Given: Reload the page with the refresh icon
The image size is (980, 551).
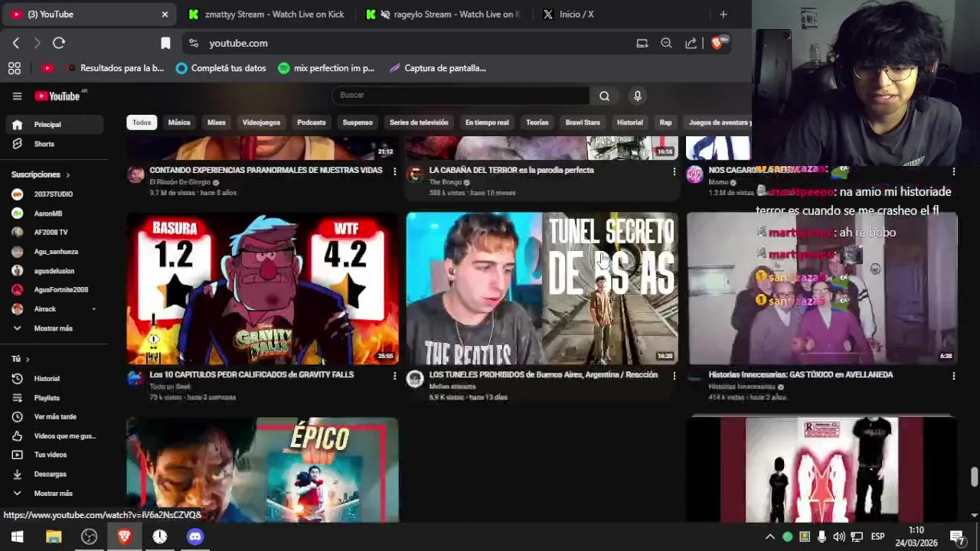Looking at the screenshot, I should coord(59,43).
